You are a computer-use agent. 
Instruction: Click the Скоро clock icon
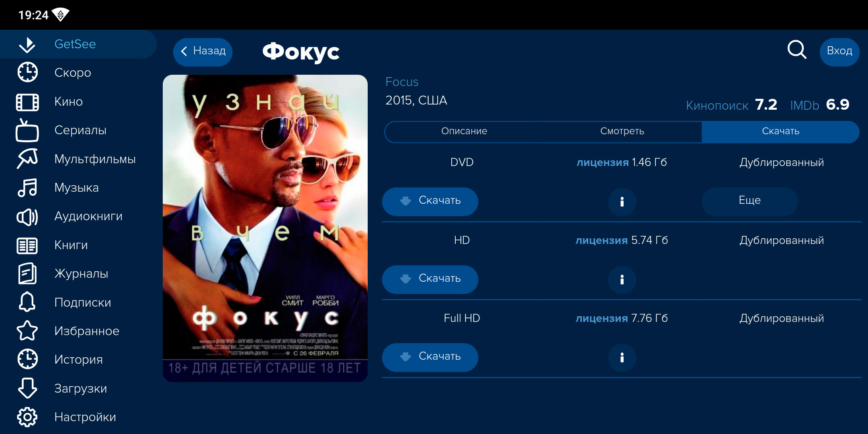(x=27, y=73)
